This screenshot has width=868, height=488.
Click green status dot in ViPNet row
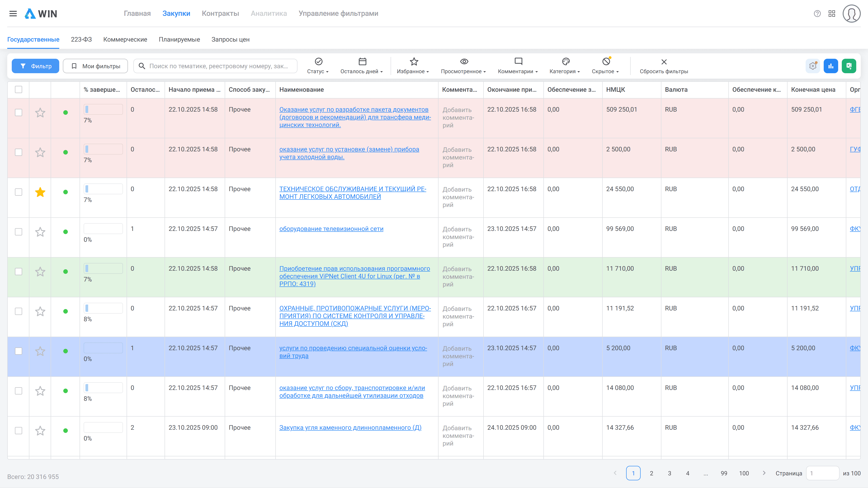click(x=66, y=271)
